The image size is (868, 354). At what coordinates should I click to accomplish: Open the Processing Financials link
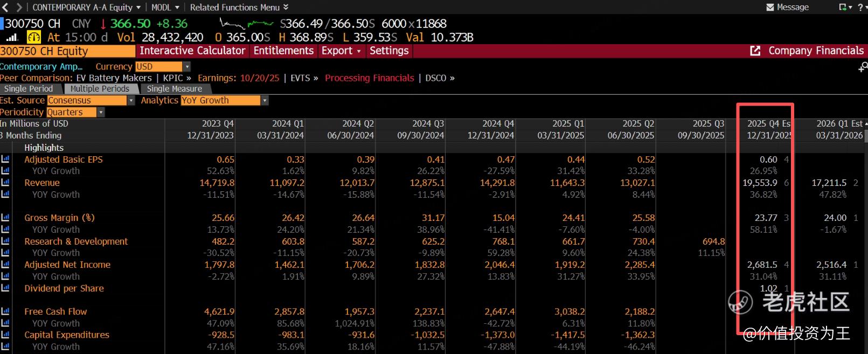[x=369, y=78]
